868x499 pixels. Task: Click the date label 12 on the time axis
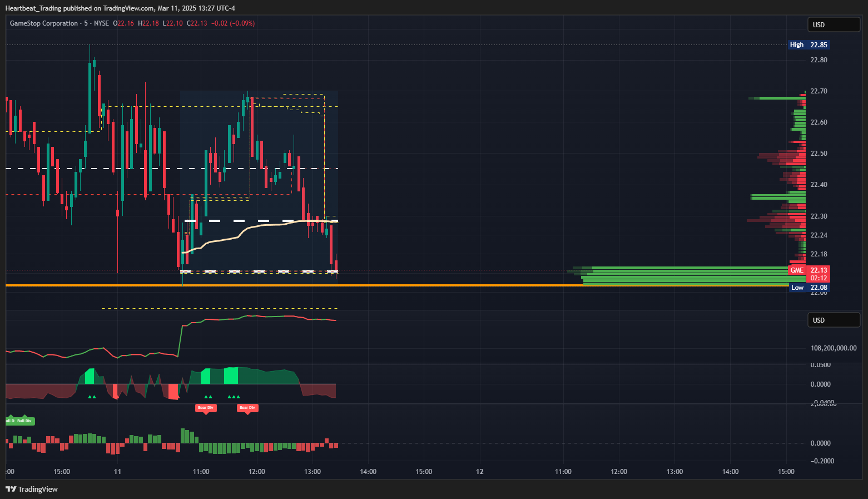[480, 472]
